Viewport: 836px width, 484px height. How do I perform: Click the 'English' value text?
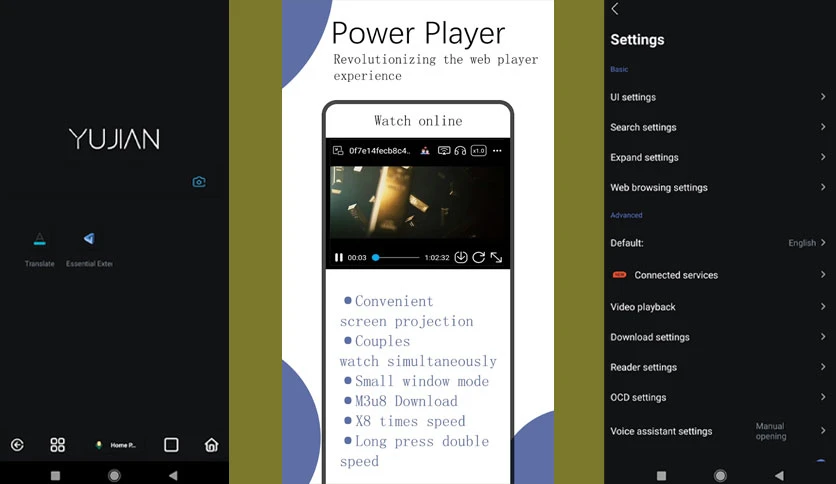coord(802,243)
